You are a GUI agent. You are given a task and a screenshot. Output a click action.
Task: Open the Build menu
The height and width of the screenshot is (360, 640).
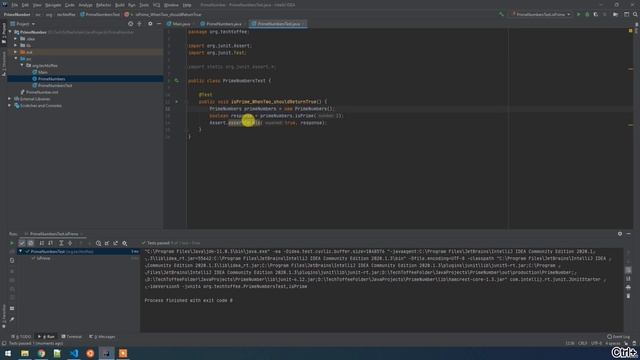[x=120, y=5]
